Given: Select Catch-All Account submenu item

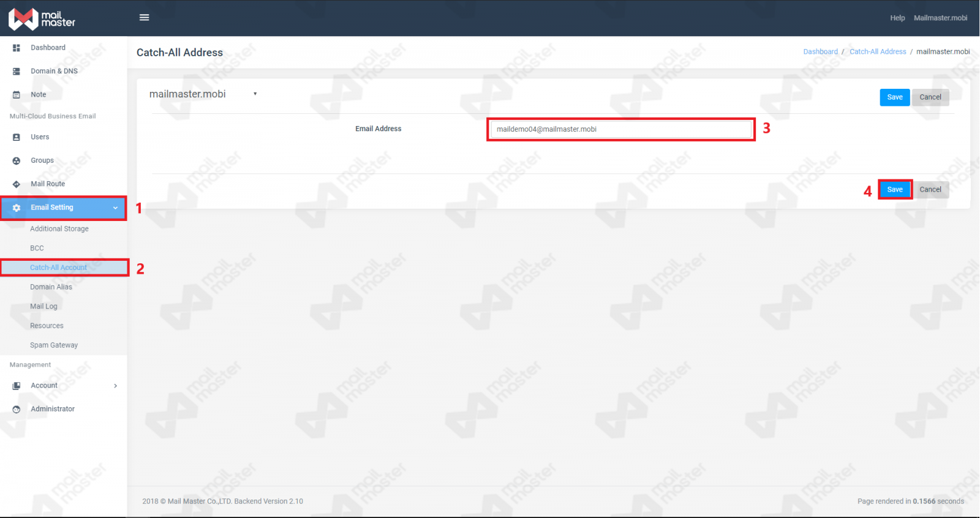Looking at the screenshot, I should click(x=59, y=268).
